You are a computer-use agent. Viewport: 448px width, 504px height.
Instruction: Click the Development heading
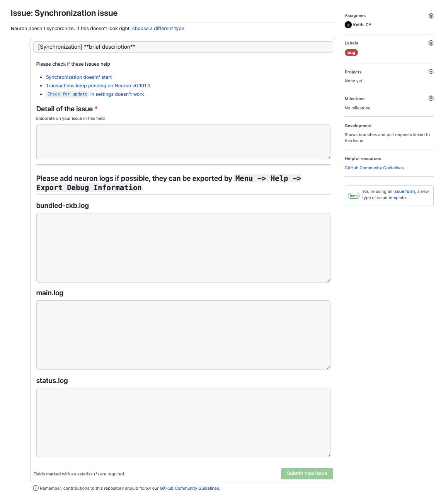pyautogui.click(x=358, y=126)
